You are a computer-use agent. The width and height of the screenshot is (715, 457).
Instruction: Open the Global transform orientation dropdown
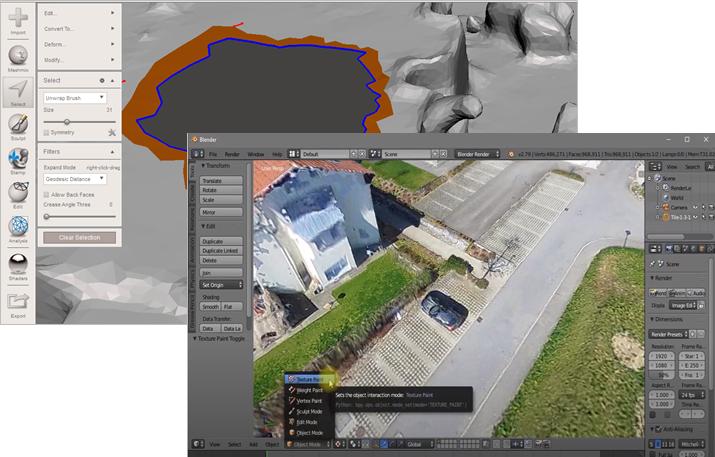pos(420,444)
